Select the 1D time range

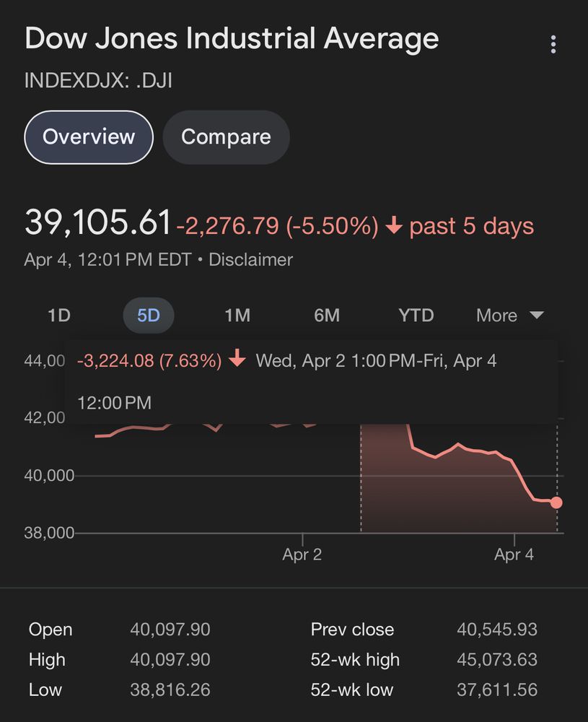pyautogui.click(x=59, y=316)
